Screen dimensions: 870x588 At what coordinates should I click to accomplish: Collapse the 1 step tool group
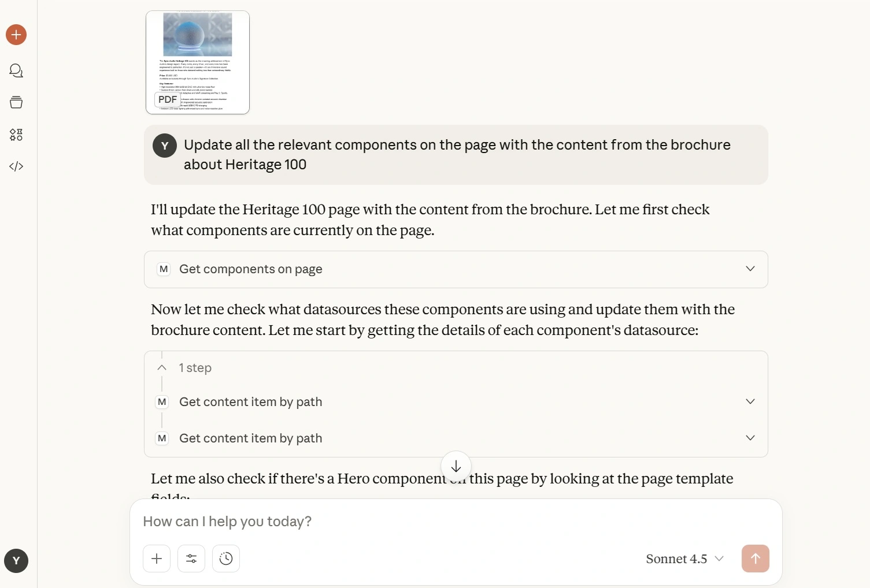tap(162, 367)
